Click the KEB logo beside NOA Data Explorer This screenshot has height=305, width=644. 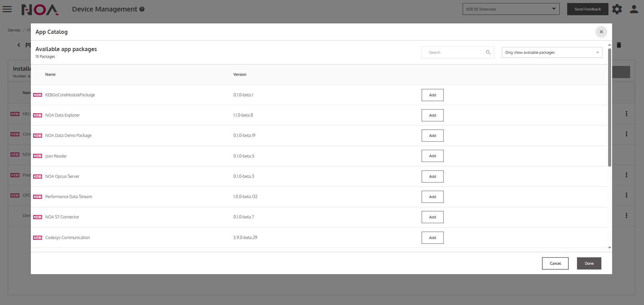pos(38,115)
